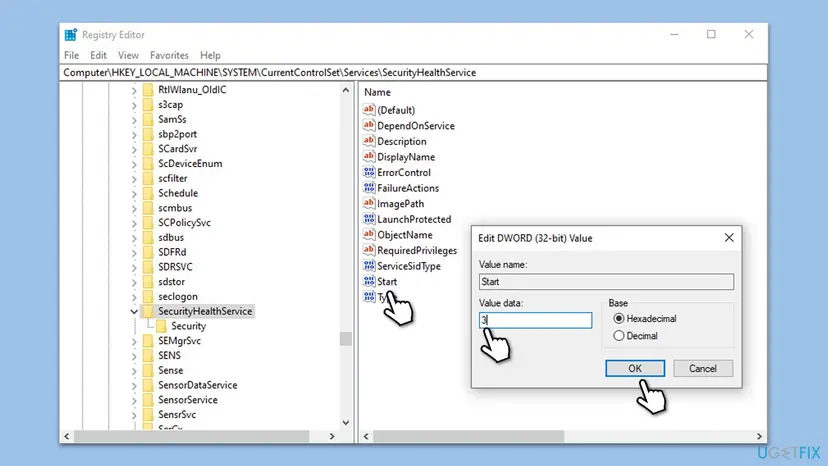Click the folder icon for sbp2port key
The image size is (828, 466).
point(148,134)
